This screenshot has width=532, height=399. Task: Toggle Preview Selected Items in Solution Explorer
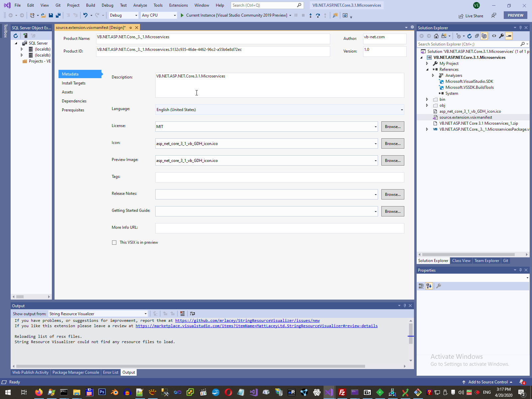509,36
